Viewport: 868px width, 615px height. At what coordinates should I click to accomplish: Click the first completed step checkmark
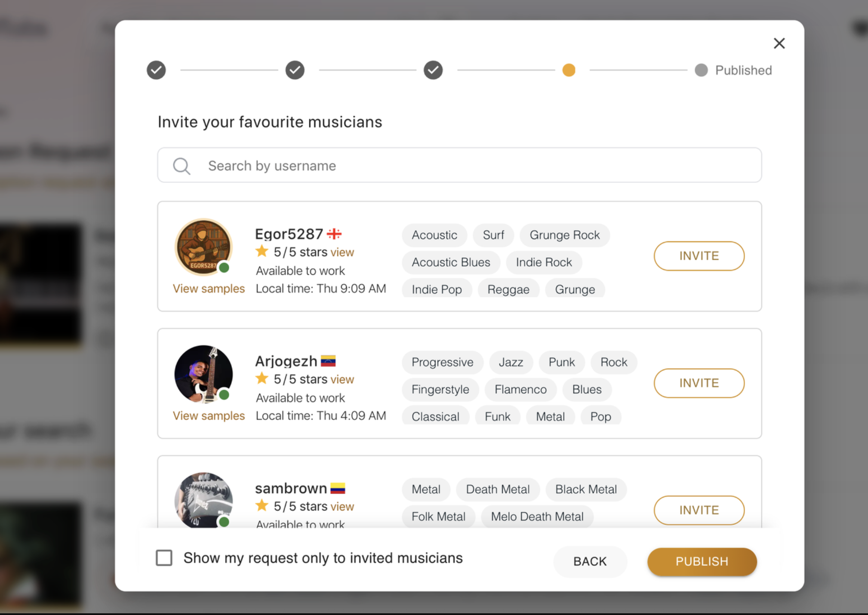click(x=156, y=70)
